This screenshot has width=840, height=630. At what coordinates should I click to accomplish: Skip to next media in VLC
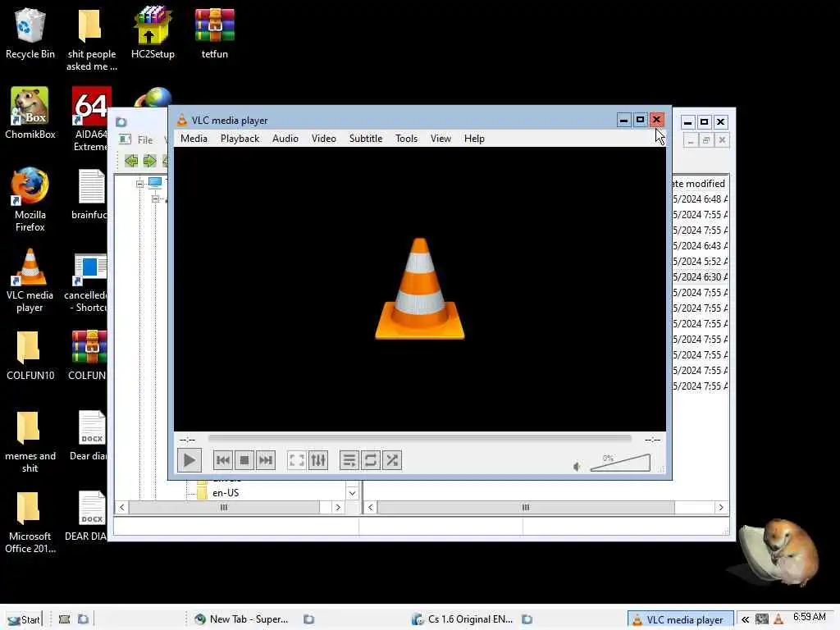coord(266,460)
